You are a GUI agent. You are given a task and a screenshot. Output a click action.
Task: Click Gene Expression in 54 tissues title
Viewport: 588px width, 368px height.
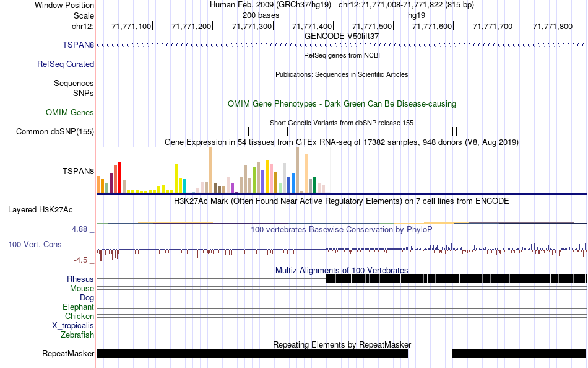(x=342, y=142)
